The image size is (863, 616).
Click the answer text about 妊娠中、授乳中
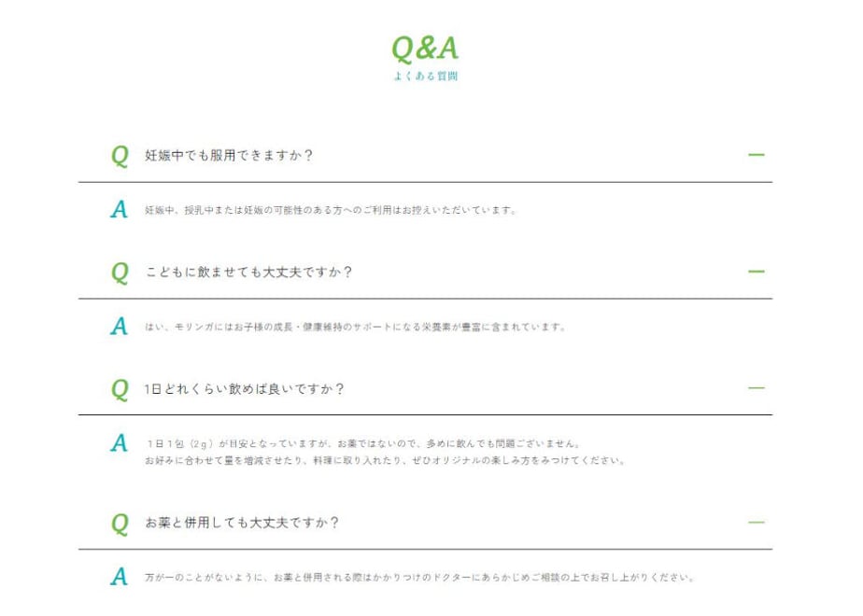coord(331,210)
